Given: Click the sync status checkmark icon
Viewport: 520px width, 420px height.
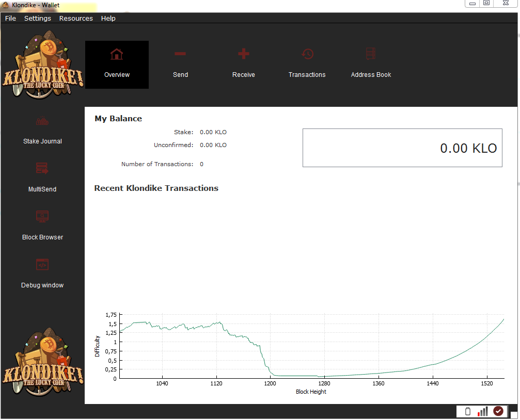Looking at the screenshot, I should pyautogui.click(x=498, y=411).
